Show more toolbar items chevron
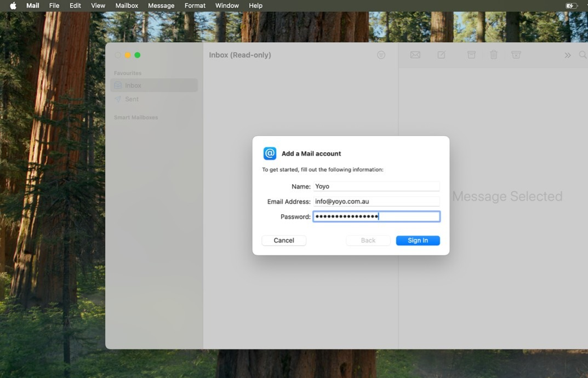Screen dimensions: 588x378 (568, 55)
